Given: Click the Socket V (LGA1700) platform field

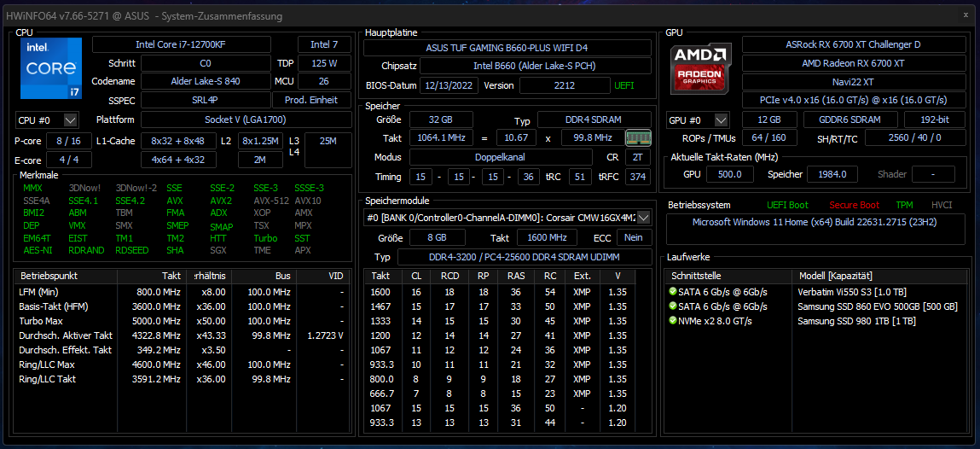Looking at the screenshot, I should (x=246, y=120).
